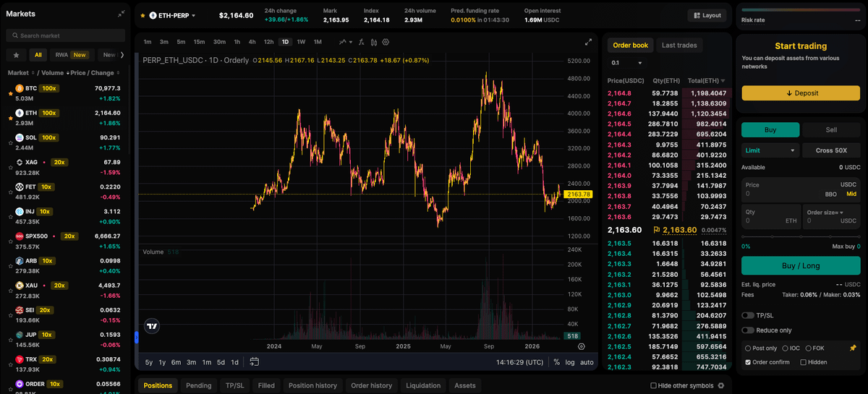This screenshot has width=868, height=394.
Task: Switch to the Sell tab
Action: (832, 129)
